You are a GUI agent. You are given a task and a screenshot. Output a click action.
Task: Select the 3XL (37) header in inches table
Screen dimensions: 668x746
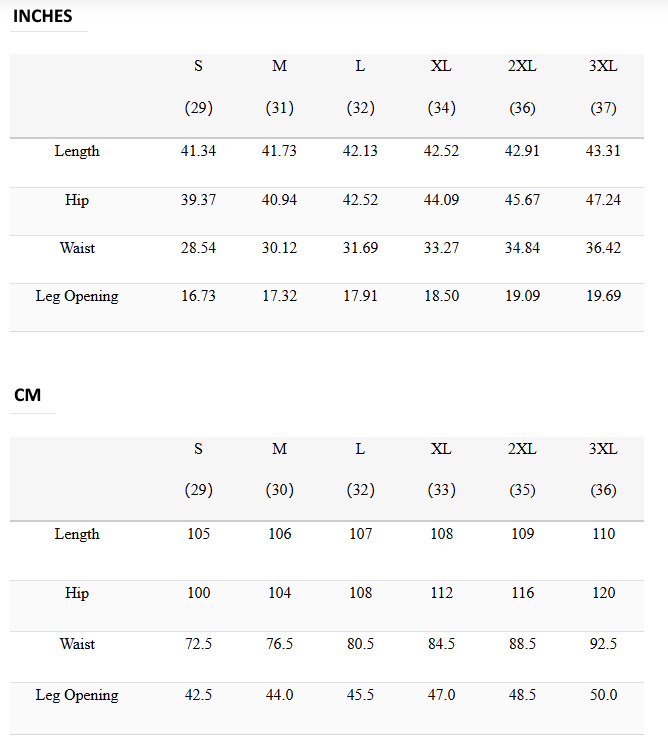click(603, 87)
